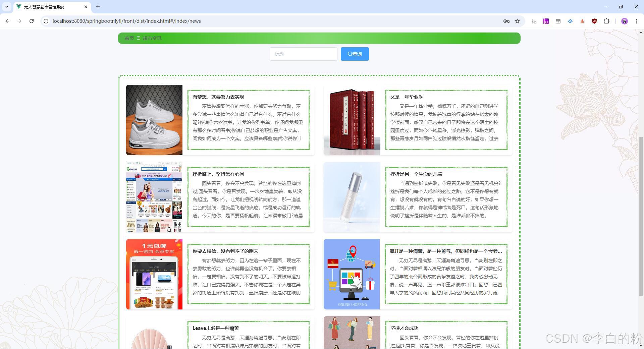Open the purple RP extension icon

point(546,21)
